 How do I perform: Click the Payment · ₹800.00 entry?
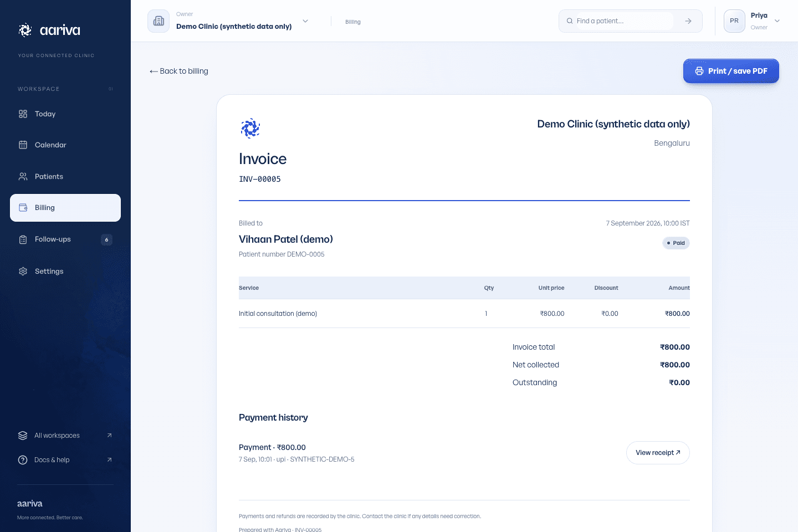[x=272, y=447]
